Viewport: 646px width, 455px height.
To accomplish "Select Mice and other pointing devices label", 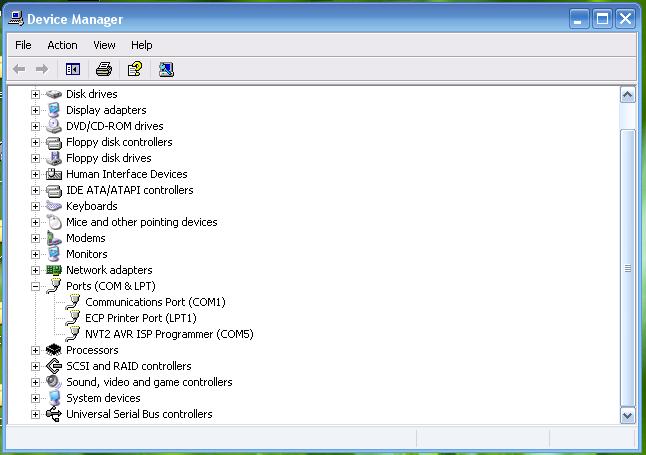I will (x=142, y=222).
